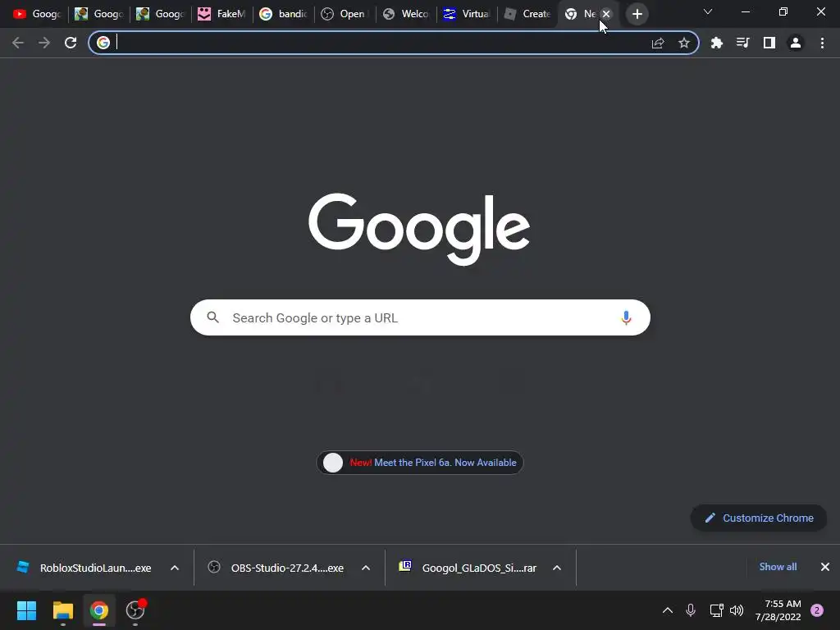Viewport: 840px width, 630px height.
Task: Open the Extensions puzzle icon
Action: click(717, 43)
